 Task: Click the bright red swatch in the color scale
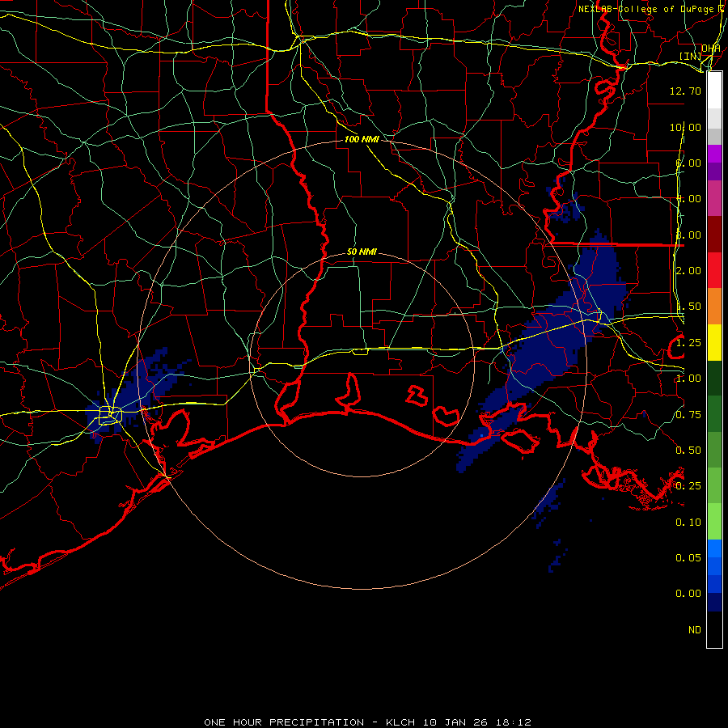click(x=714, y=271)
